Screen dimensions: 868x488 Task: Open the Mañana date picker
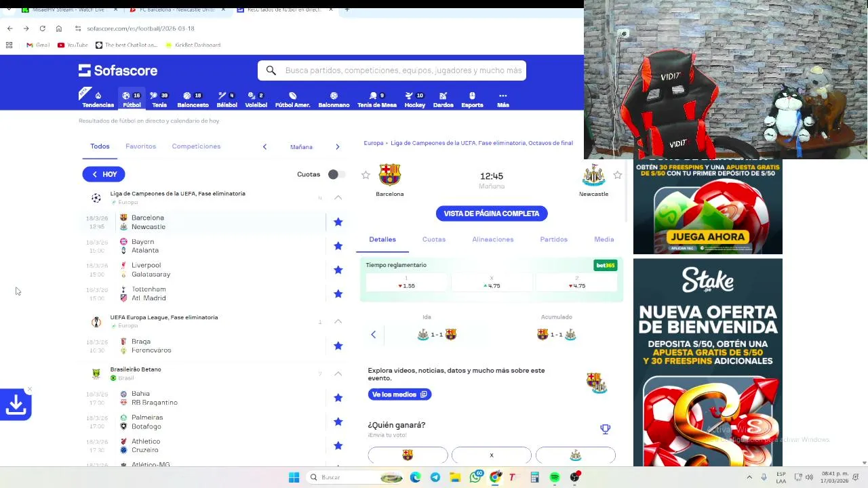[301, 147]
